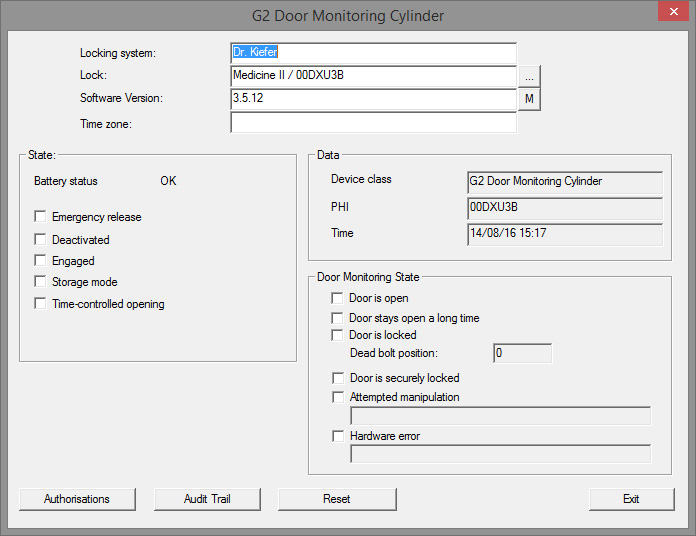Toggle the Deactivated checkbox
The height and width of the screenshot is (536, 696).
click(40, 240)
